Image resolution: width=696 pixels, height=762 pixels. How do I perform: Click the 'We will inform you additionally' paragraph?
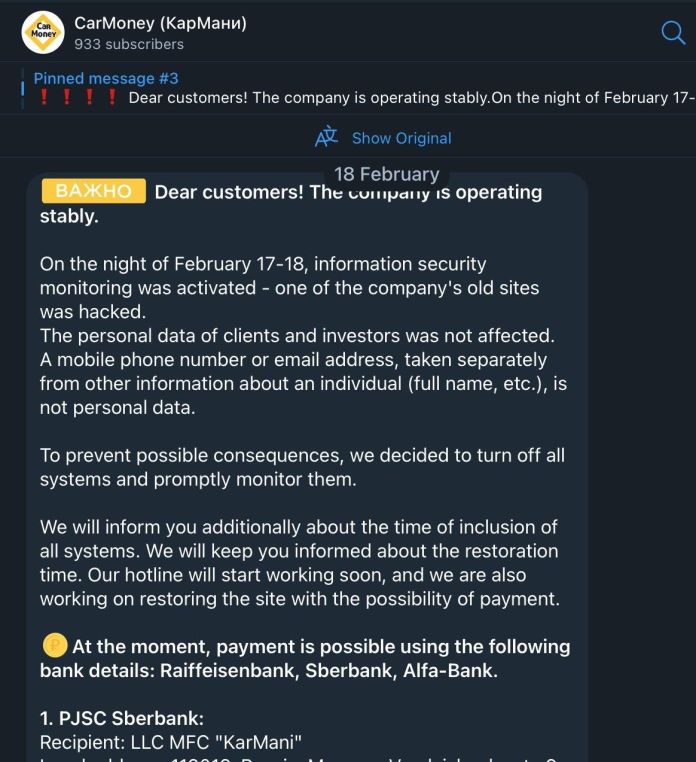[x=300, y=562]
